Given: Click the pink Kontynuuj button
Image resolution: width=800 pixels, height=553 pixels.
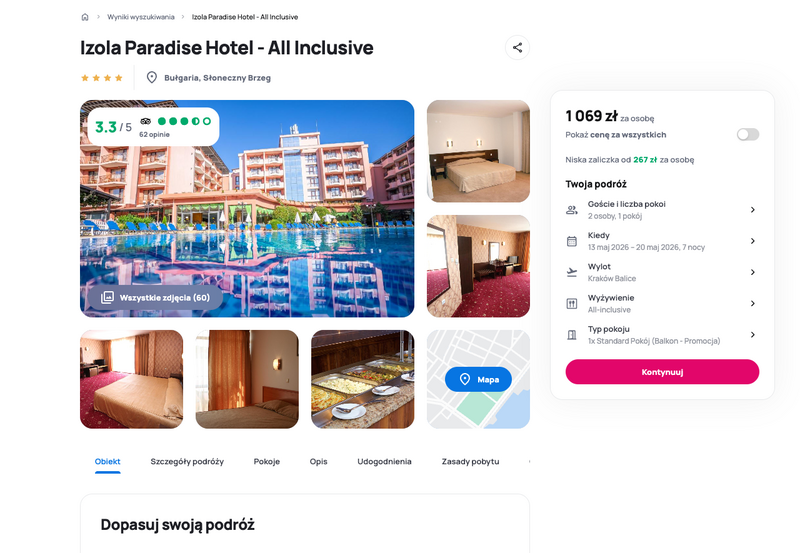Looking at the screenshot, I should tap(662, 372).
